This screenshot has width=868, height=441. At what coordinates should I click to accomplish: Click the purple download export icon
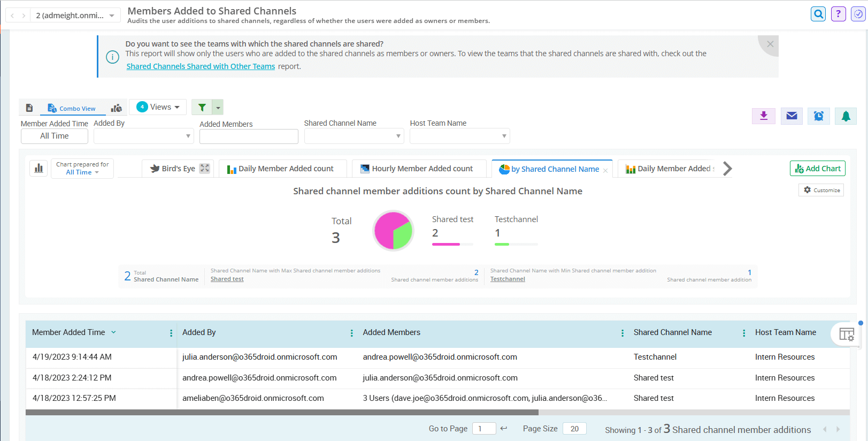pyautogui.click(x=764, y=116)
